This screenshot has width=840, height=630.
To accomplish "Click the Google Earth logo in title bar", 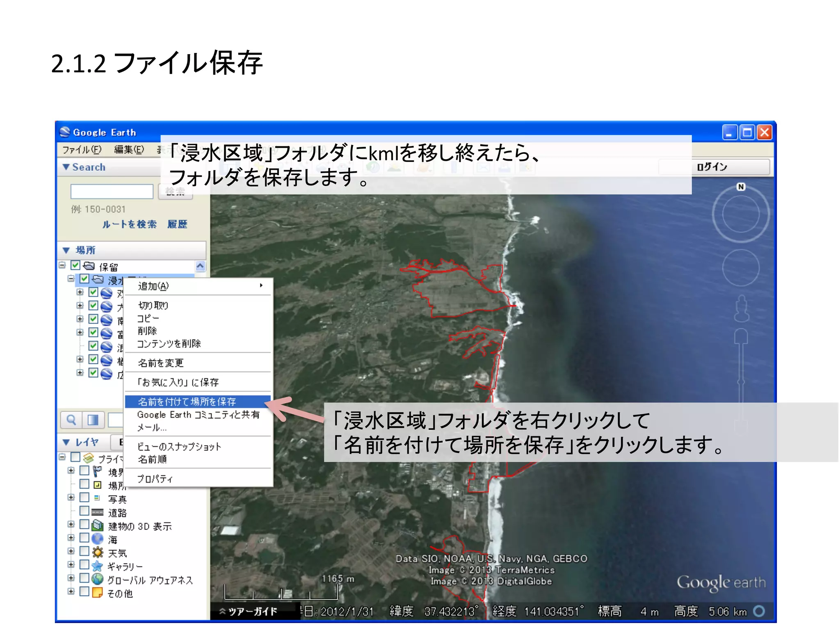I will pyautogui.click(x=65, y=132).
